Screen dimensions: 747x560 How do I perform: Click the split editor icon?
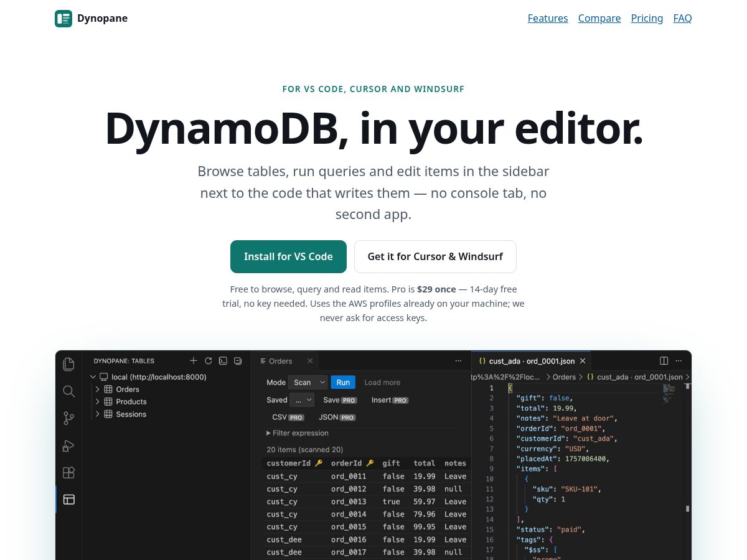point(664,361)
